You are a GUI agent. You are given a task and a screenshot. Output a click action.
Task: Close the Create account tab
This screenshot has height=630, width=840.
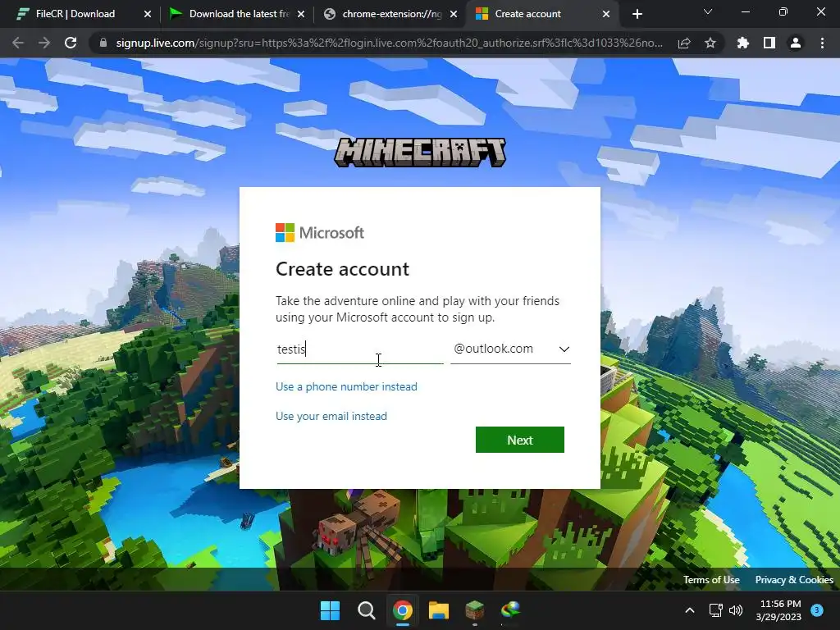606,14
